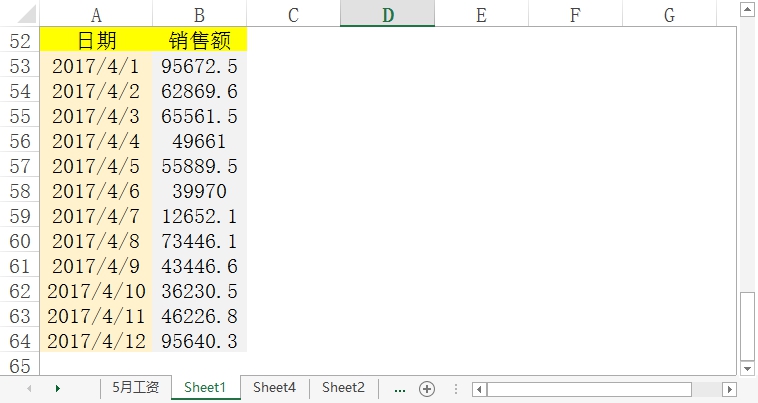Viewport: 758px width, 403px height.
Task: Select cell with date 2017/4/11
Action: coord(96,316)
